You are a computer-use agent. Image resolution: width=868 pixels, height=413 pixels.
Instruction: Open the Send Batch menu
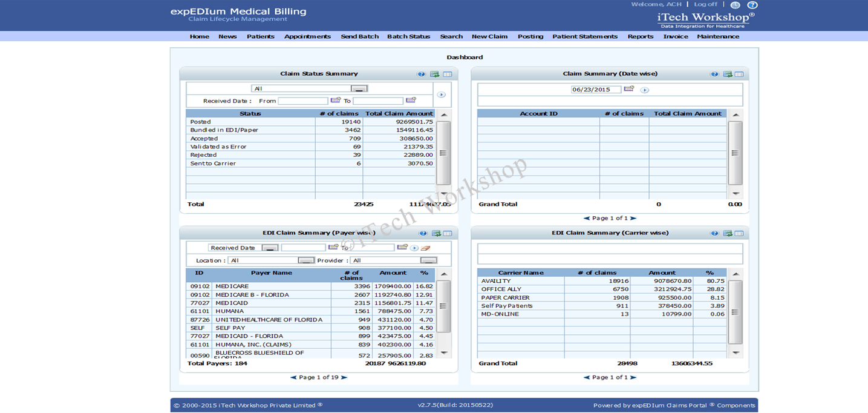pos(360,36)
